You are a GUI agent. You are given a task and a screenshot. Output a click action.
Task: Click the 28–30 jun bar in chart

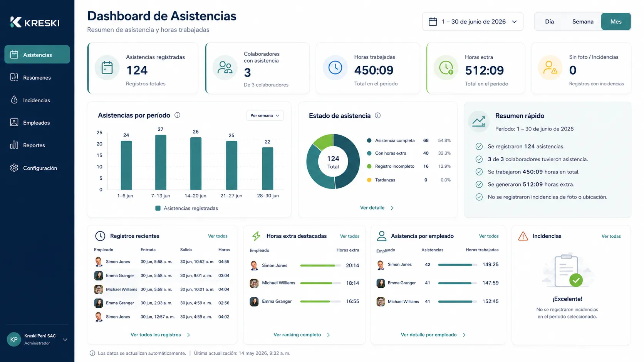click(268, 168)
